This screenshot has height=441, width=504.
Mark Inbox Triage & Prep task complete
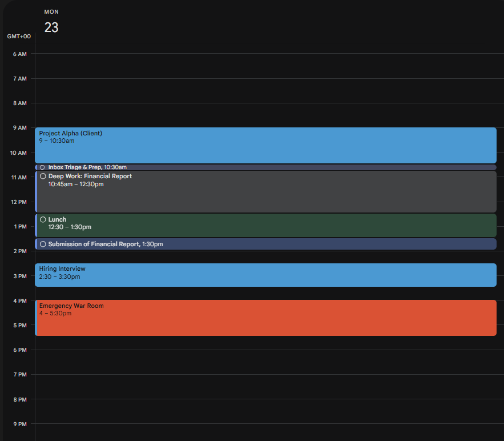point(41,167)
